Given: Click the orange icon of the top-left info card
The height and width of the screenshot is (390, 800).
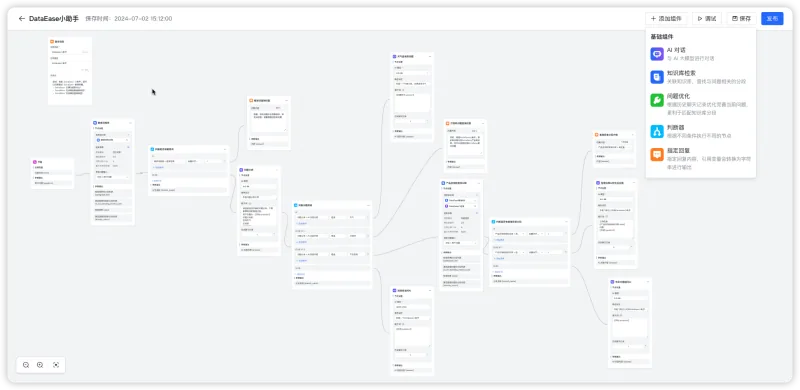Looking at the screenshot, I should (52, 41).
